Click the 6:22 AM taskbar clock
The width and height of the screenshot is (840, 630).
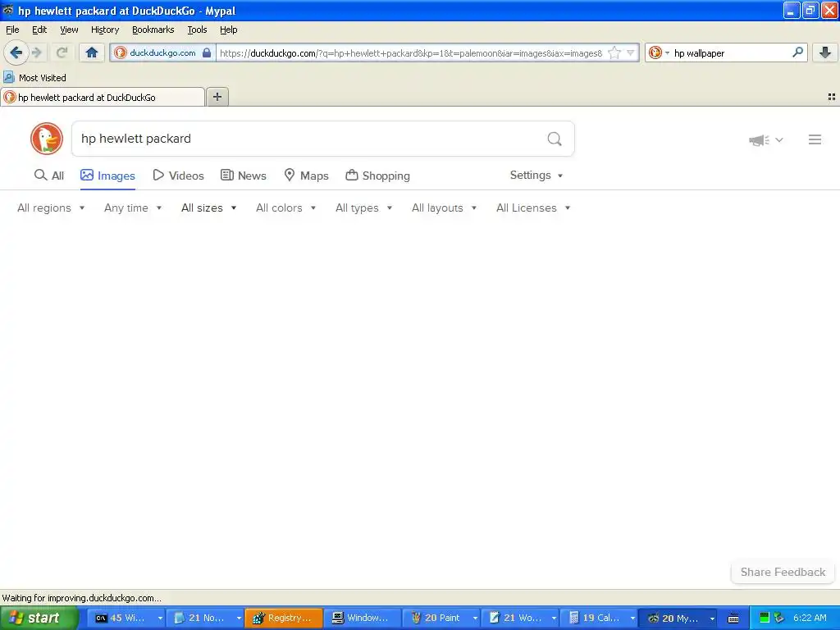pyautogui.click(x=810, y=618)
